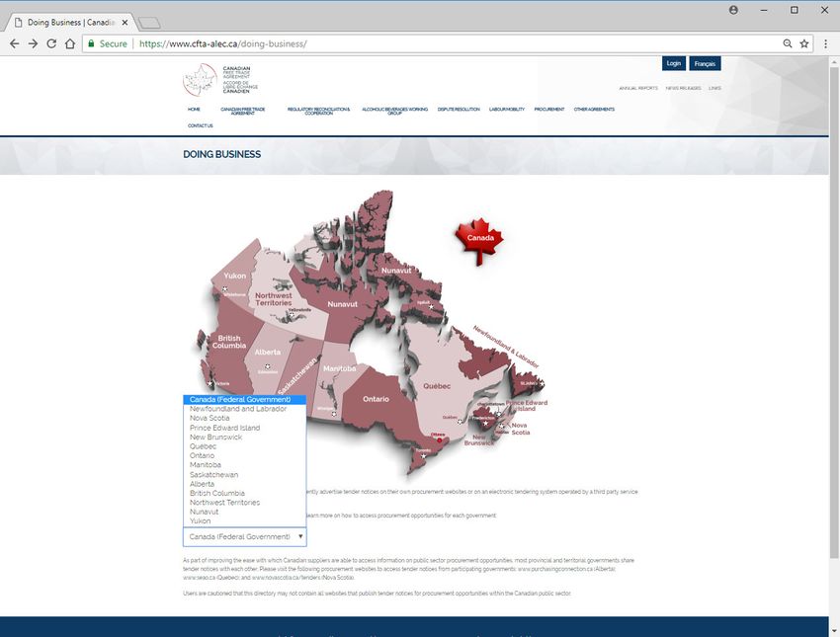
Task: Open the Annual Reports link
Action: click(638, 88)
